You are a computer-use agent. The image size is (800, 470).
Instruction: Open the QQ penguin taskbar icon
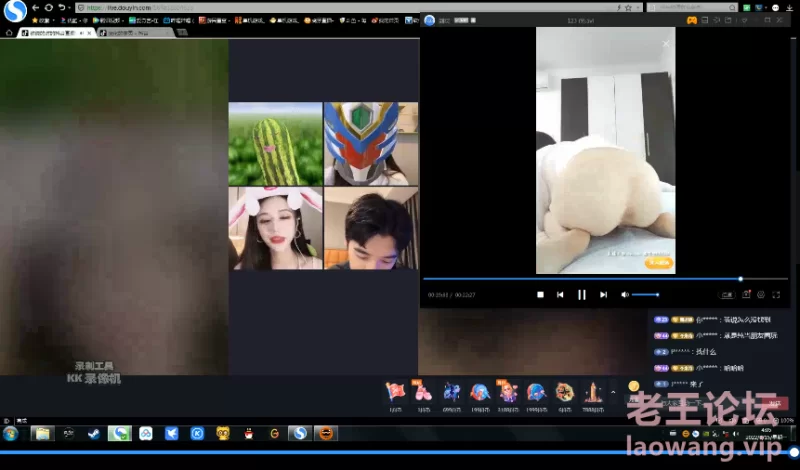pyautogui.click(x=248, y=434)
